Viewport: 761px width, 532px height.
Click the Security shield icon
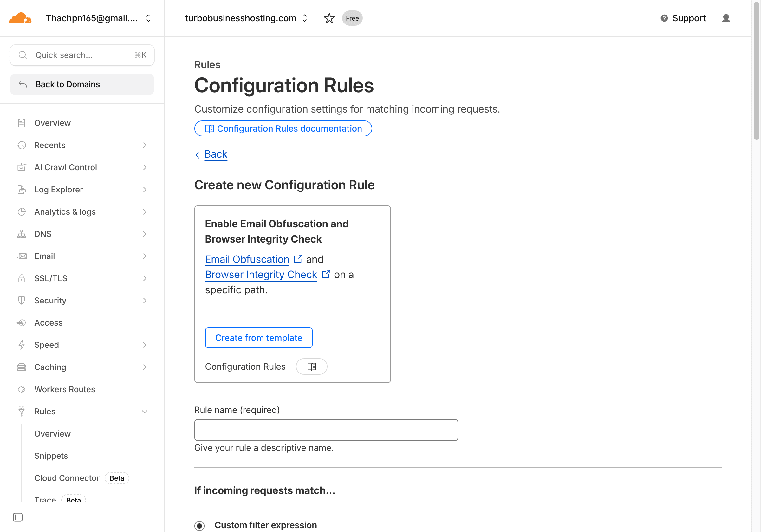click(22, 300)
